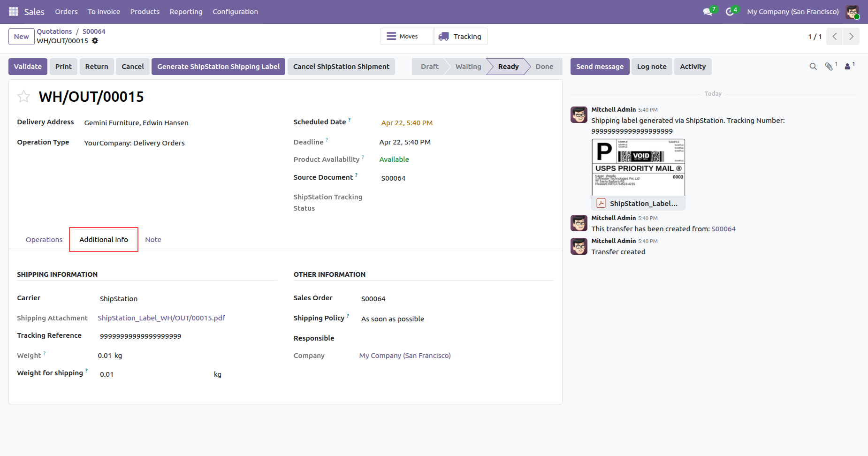The width and height of the screenshot is (868, 456).
Task: Go to Quotations breadcrumb
Action: click(x=54, y=31)
